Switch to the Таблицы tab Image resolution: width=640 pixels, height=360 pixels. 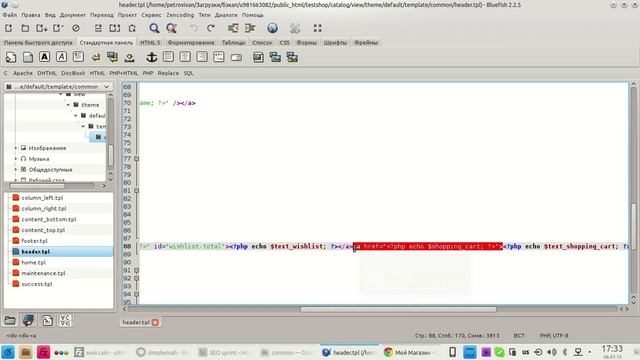[233, 42]
